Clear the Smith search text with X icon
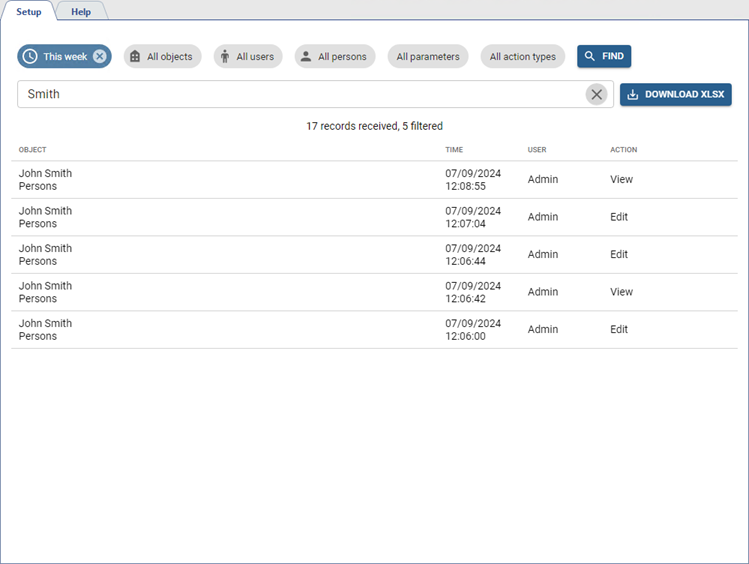 click(596, 94)
